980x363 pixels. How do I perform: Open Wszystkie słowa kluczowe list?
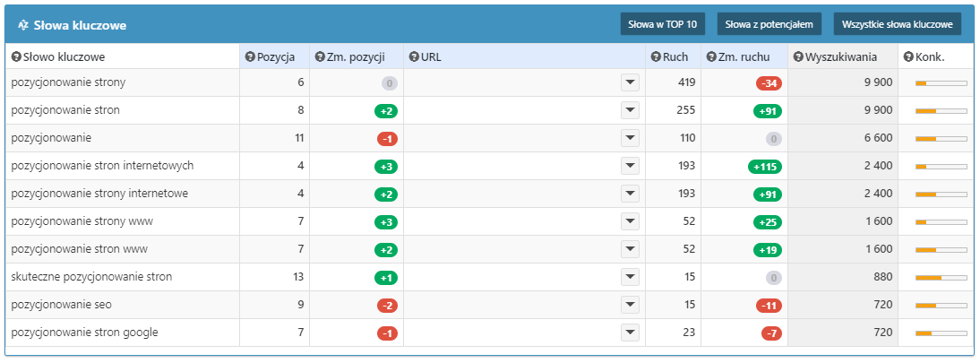tap(897, 24)
